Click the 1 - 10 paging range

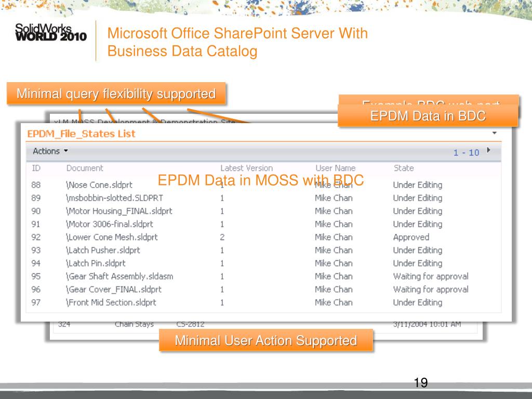coord(467,153)
